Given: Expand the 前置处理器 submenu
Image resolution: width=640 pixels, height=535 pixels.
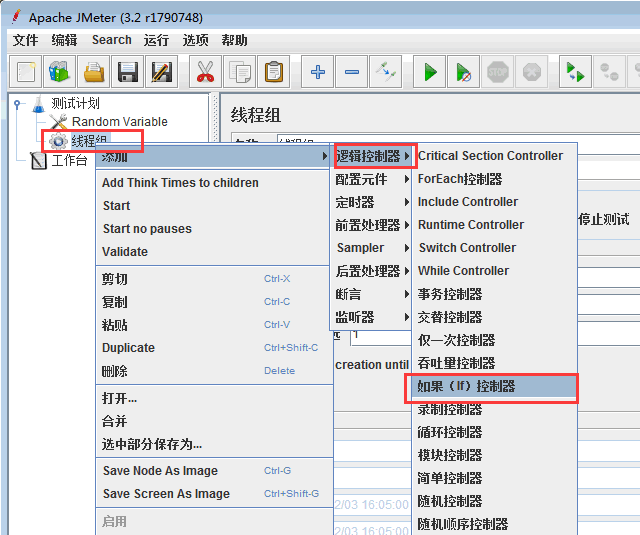Looking at the screenshot, I should coord(371,225).
